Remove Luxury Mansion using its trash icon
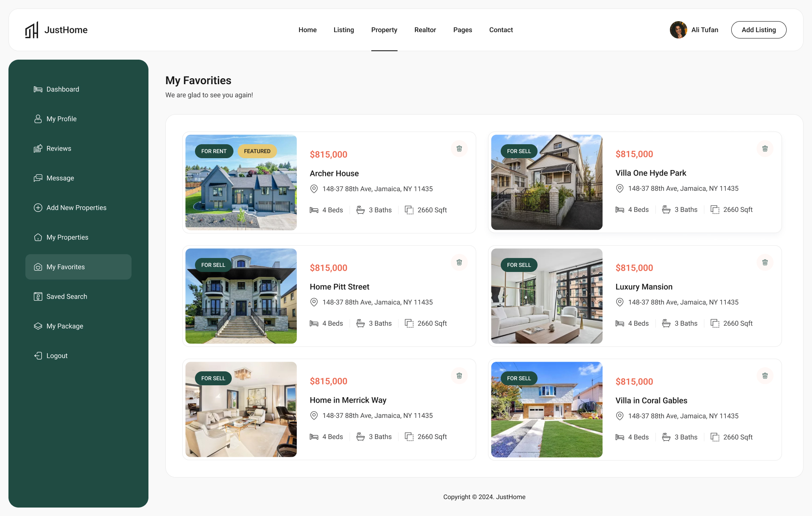812x516 pixels. [x=765, y=262]
